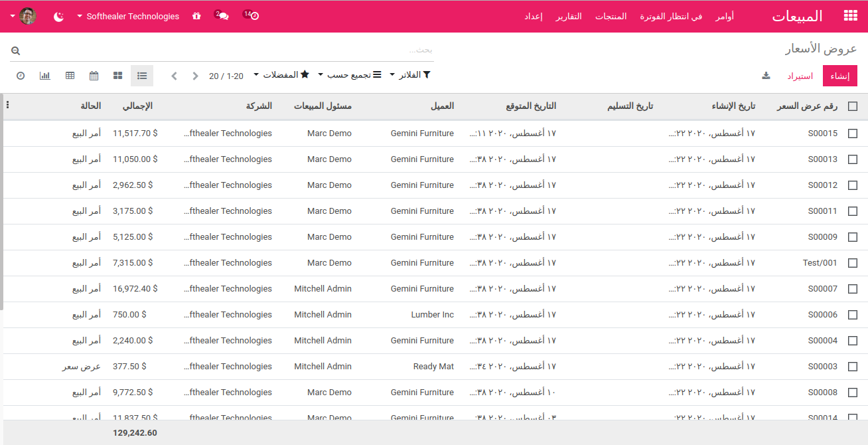The height and width of the screenshot is (445, 868).
Task: Click the إنشاء create button
Action: pos(840,76)
